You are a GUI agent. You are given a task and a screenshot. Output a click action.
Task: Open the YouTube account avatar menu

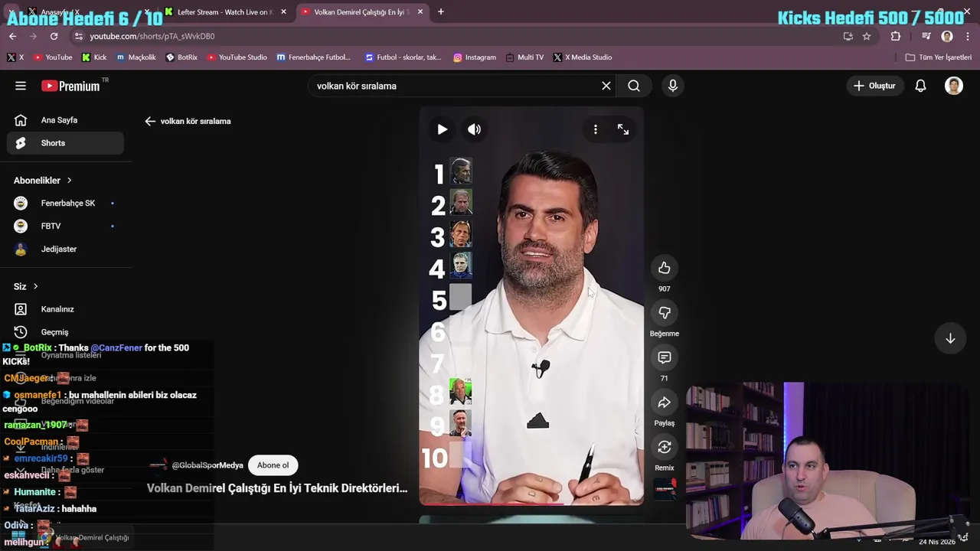(x=954, y=86)
